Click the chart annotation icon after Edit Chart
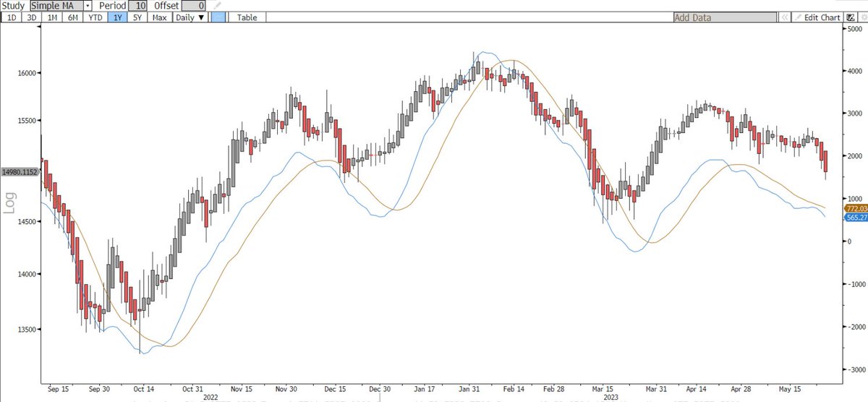868x402 pixels. pos(849,17)
